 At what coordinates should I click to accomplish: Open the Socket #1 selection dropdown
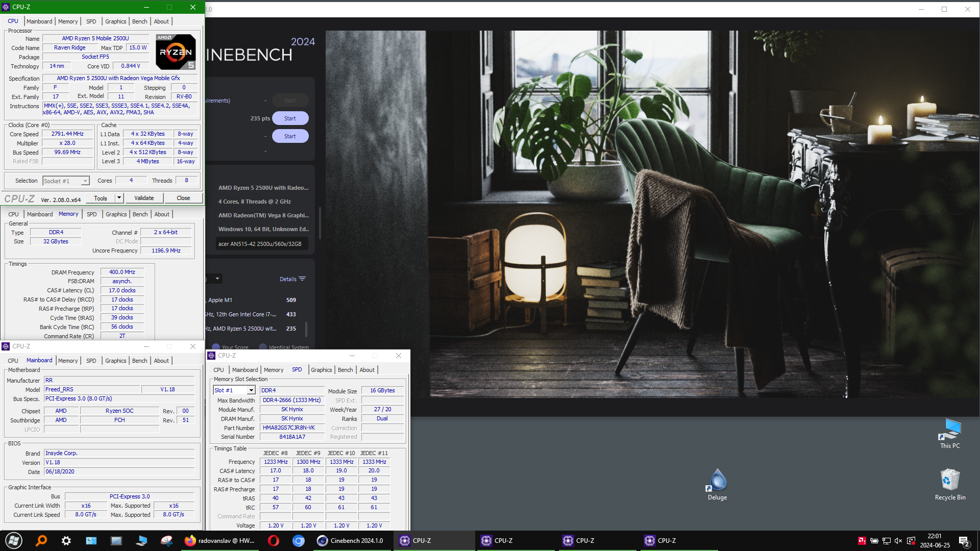[x=66, y=181]
